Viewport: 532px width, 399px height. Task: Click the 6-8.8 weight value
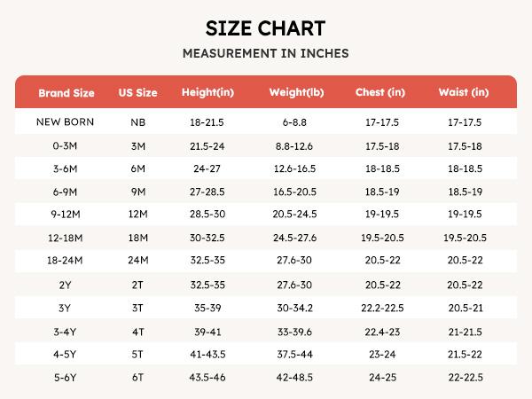coord(294,121)
